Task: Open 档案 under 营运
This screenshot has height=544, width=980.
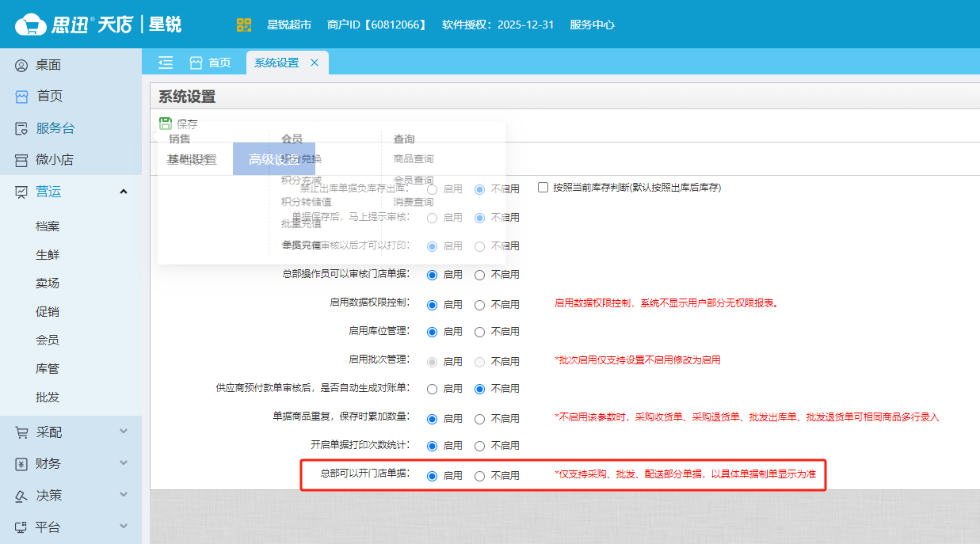Action: click(x=48, y=226)
